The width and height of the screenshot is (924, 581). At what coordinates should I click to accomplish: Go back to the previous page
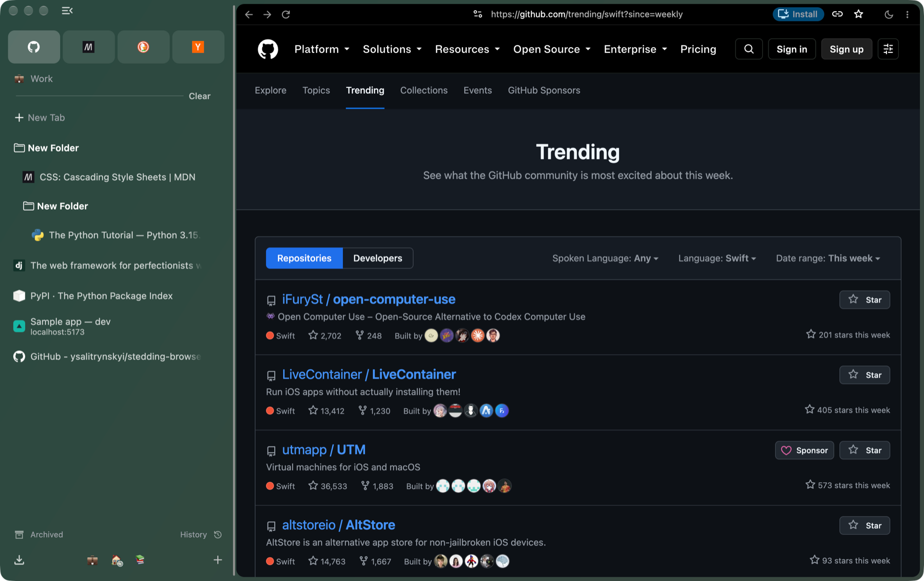coord(249,14)
